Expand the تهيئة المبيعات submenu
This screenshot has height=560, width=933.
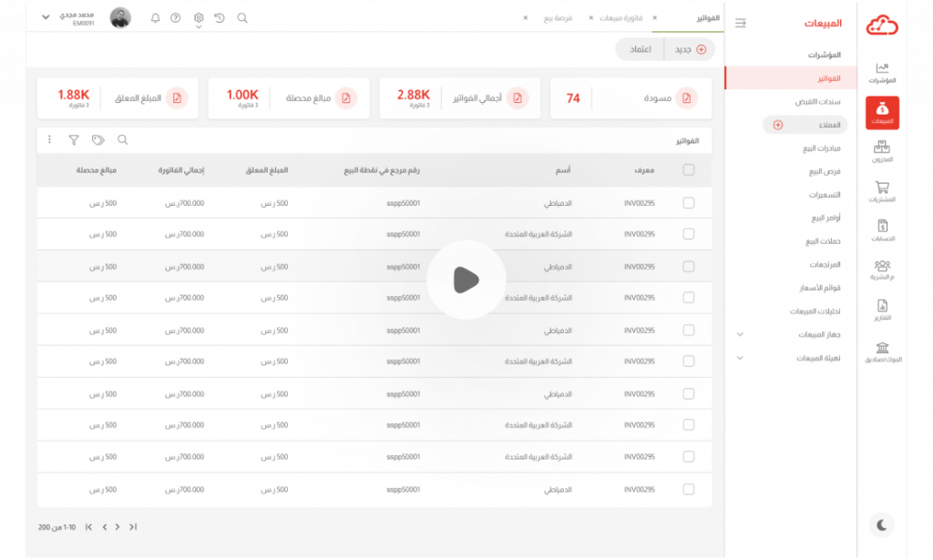pos(740,358)
